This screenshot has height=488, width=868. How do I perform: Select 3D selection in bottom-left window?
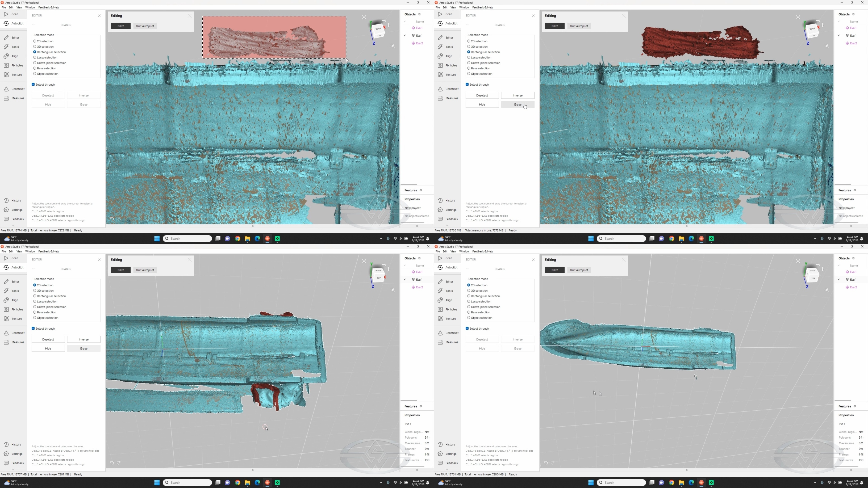click(x=43, y=291)
